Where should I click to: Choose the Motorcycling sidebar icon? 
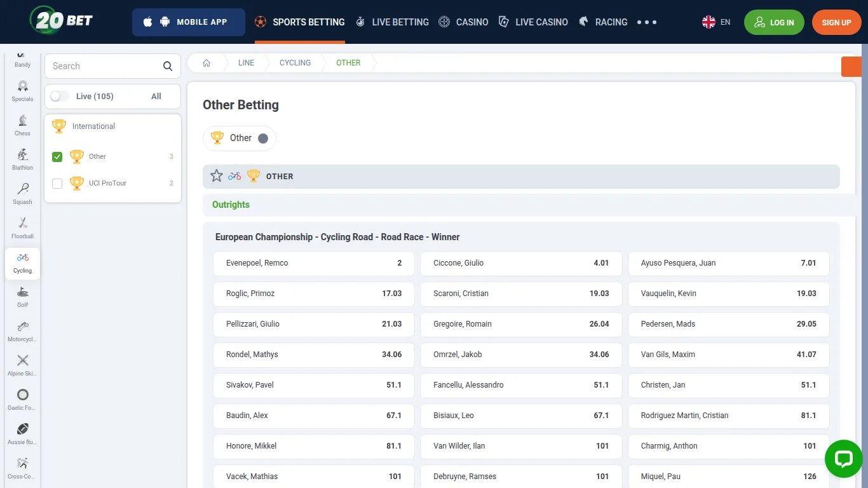pyautogui.click(x=22, y=331)
